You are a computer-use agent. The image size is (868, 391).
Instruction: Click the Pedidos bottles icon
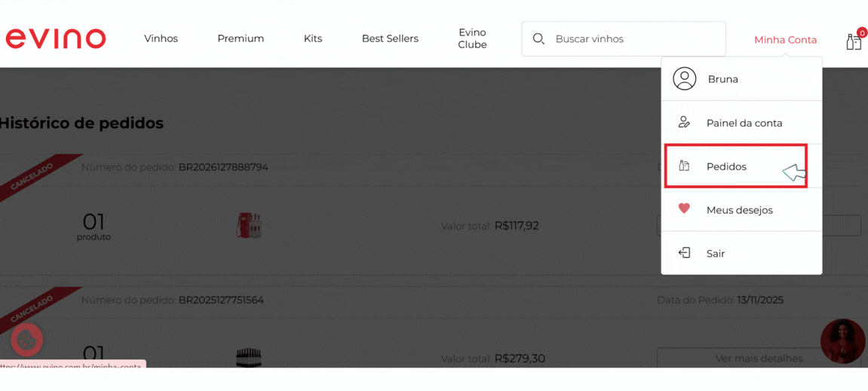click(x=684, y=166)
